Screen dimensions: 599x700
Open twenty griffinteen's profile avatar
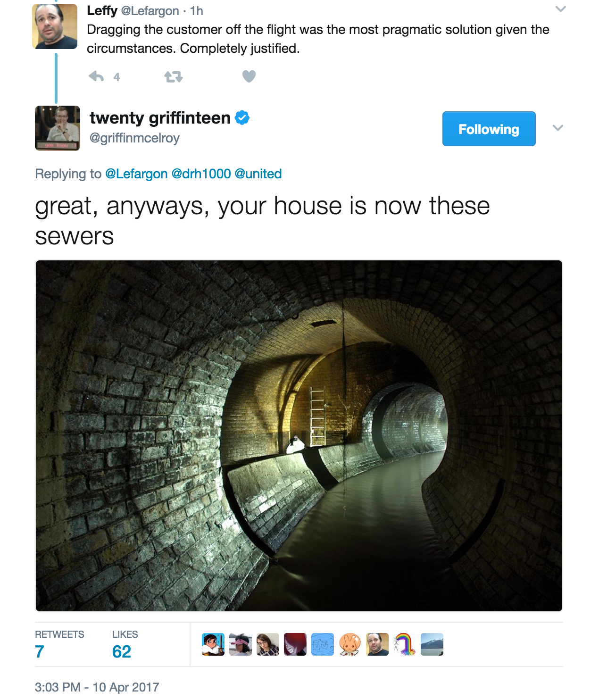[58, 128]
